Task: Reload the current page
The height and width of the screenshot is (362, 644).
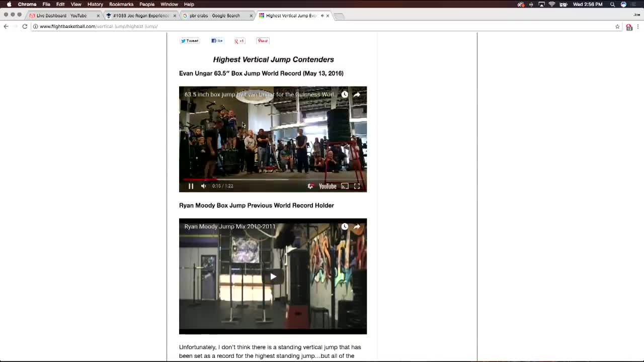Action: (25, 26)
